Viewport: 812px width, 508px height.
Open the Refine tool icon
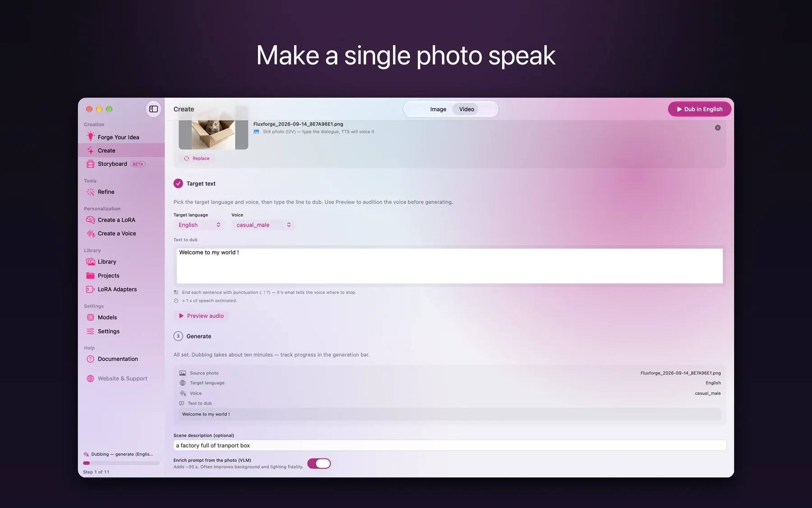(90, 192)
